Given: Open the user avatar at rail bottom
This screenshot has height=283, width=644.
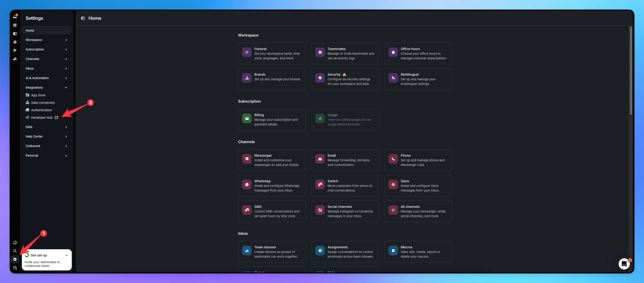Looking at the screenshot, I should click(x=15, y=268).
